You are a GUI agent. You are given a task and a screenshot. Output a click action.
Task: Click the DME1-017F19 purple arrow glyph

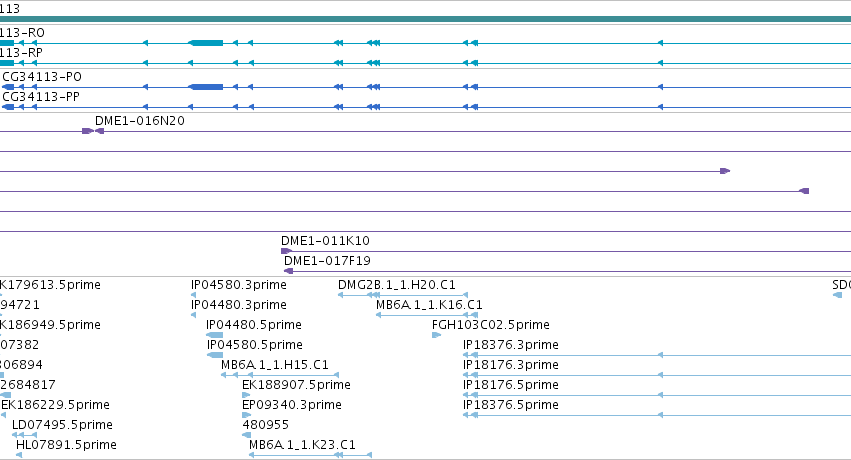pos(289,271)
